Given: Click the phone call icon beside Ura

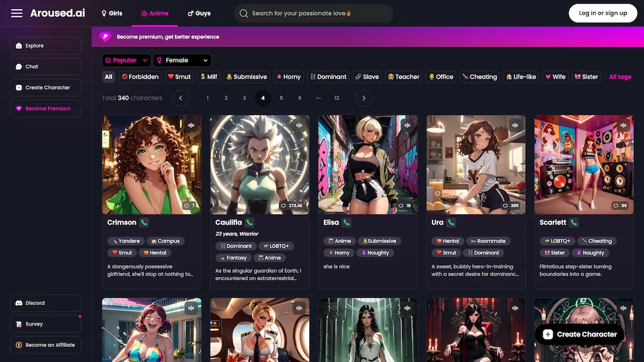Looking at the screenshot, I should coord(451,222).
